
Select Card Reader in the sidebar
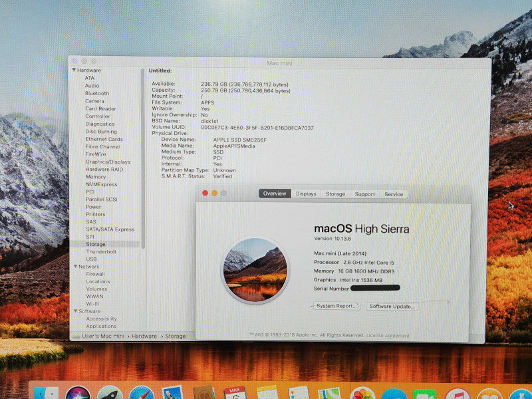(101, 108)
